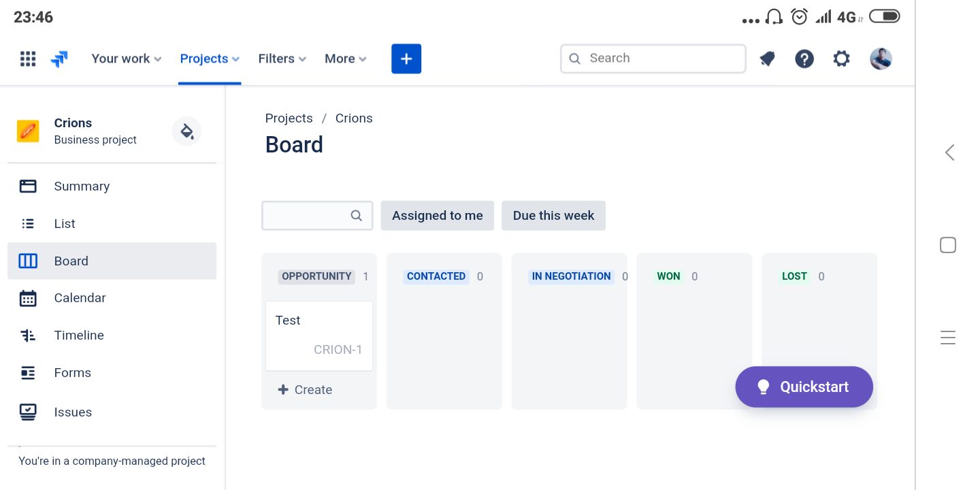Click the Jira logo icon

[x=59, y=59]
